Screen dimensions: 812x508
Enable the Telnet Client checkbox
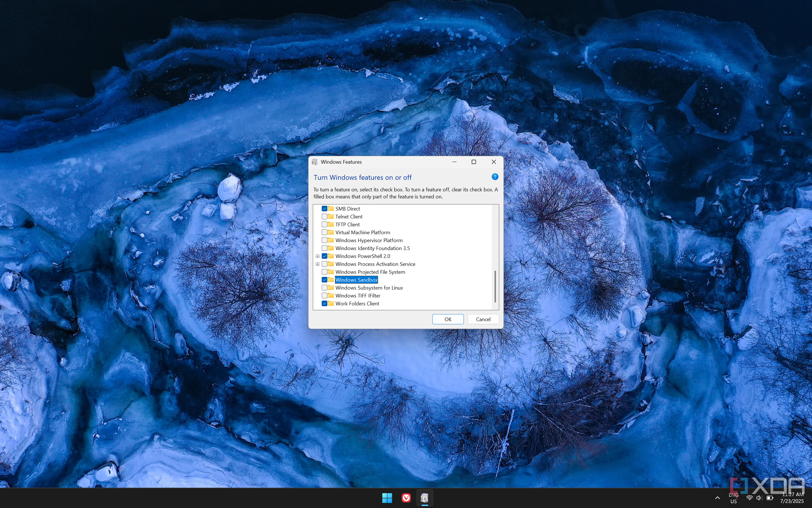(325, 217)
